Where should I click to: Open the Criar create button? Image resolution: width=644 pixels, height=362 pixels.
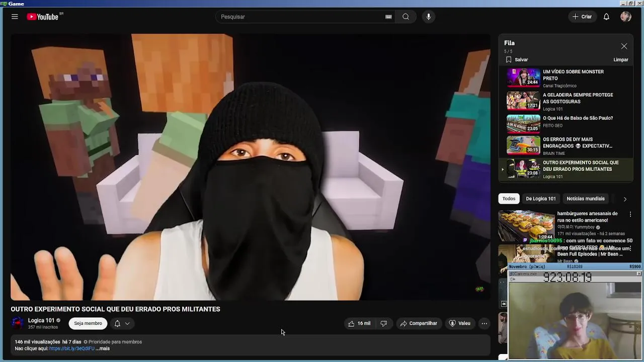582,17
